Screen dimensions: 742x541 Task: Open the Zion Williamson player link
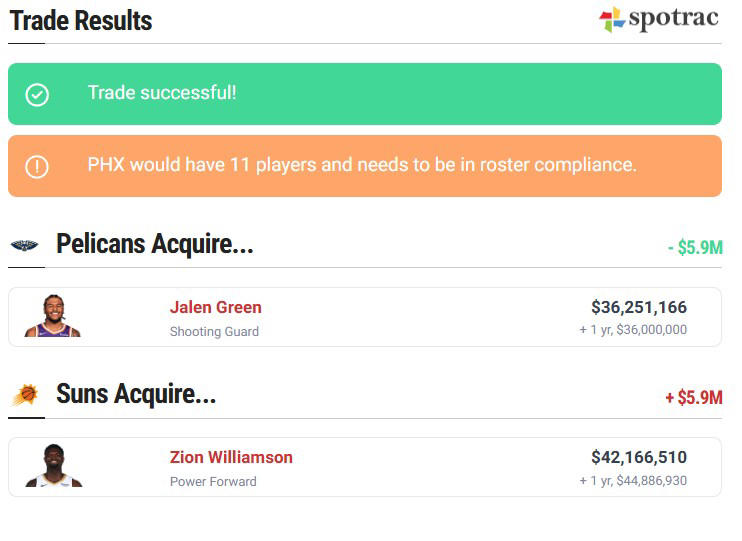[231, 457]
